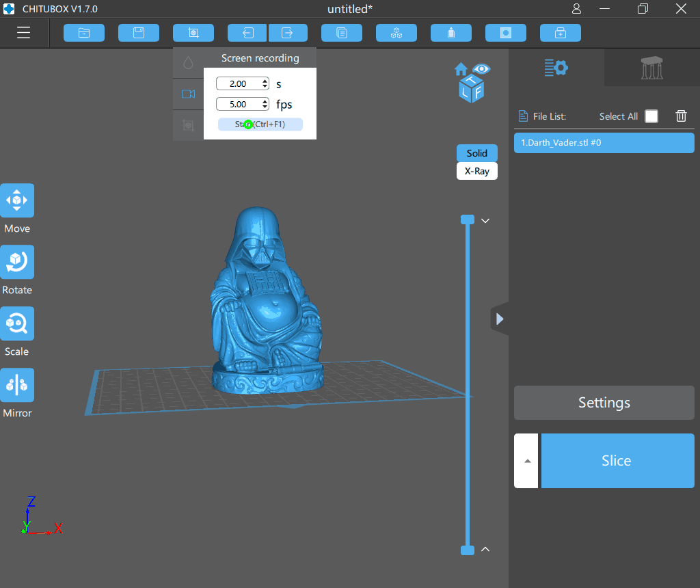Viewport: 700px width, 588px height.
Task: Toggle the eye perspective view icon
Action: coord(481,69)
